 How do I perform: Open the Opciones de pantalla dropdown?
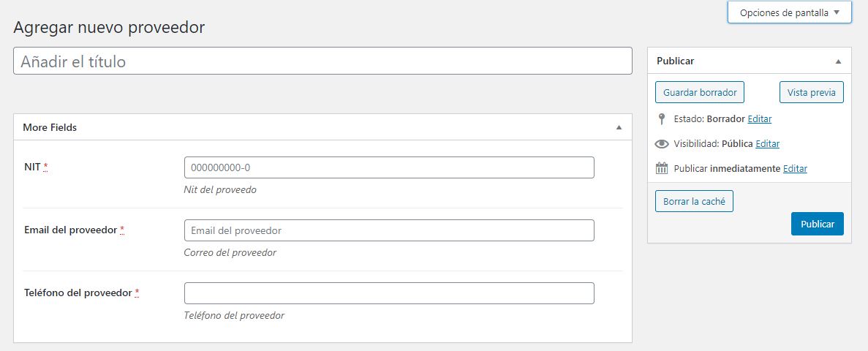789,12
